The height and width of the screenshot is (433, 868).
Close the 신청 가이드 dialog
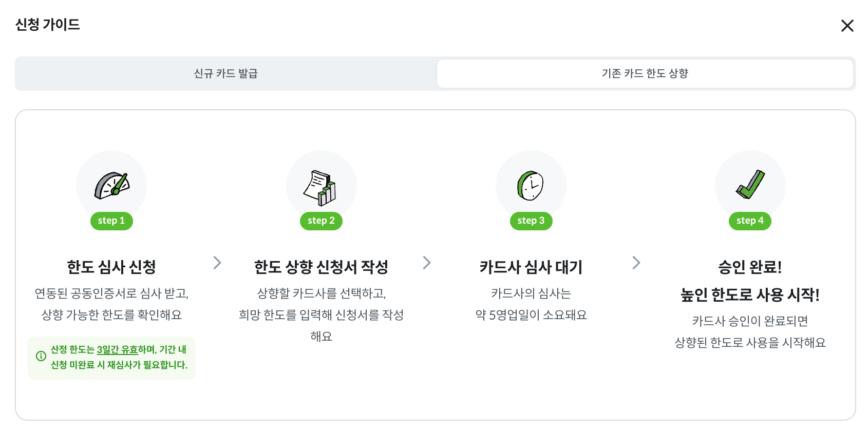coord(847,26)
